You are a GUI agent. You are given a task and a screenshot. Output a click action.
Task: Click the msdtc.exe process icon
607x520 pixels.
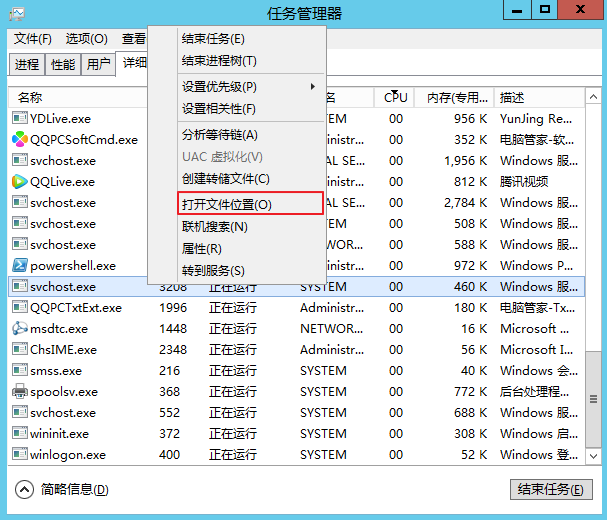pyautogui.click(x=20, y=329)
